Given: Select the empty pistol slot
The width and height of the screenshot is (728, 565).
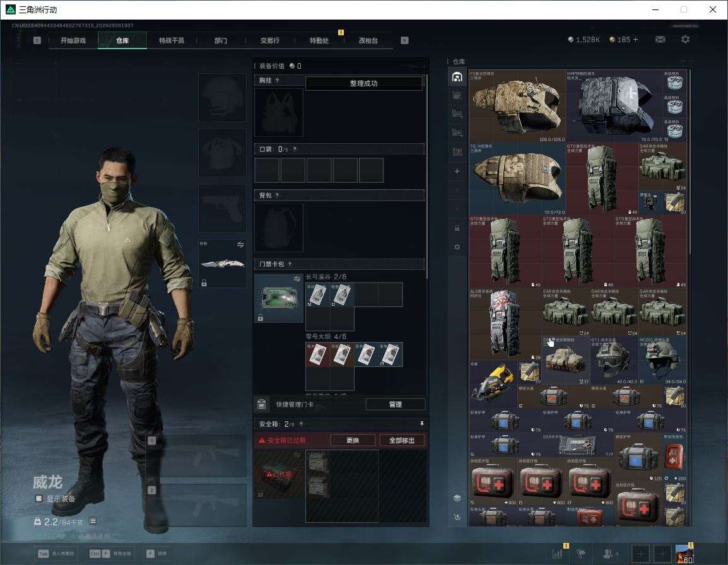Looking at the screenshot, I should [222, 208].
